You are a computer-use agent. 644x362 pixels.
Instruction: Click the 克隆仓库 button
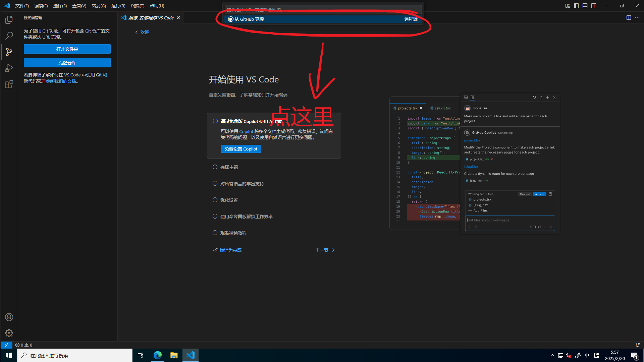pos(67,63)
